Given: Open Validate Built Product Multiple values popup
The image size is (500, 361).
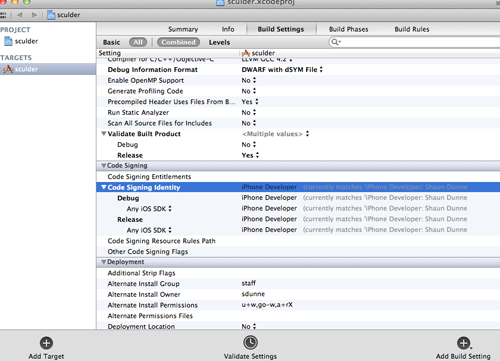Looking at the screenshot, I should pos(275,134).
